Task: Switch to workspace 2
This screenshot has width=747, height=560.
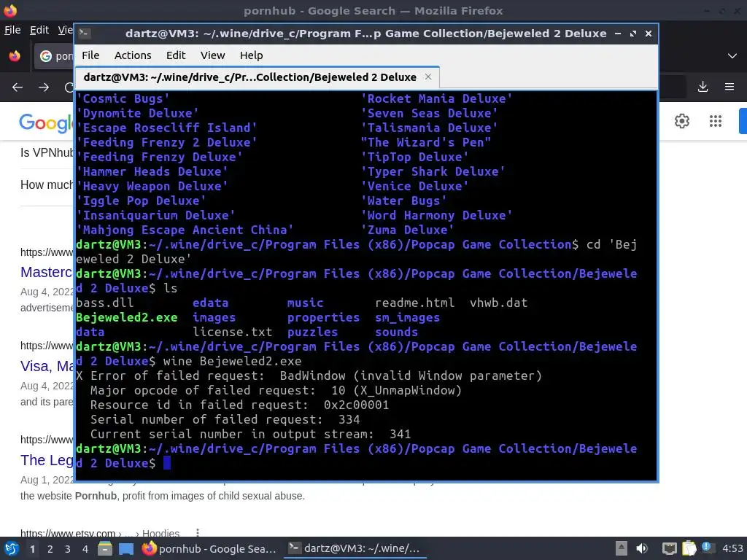Action: point(50,549)
